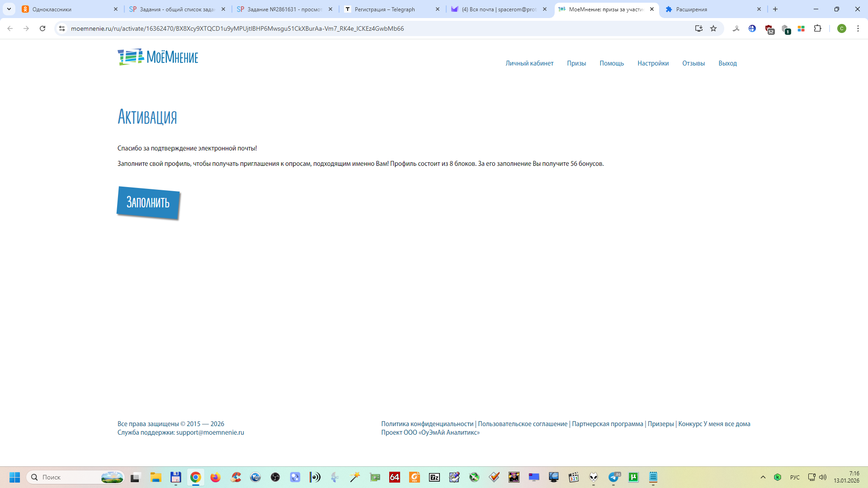This screenshot has height=488, width=868.
Task: Reload the page with refresh icon
Action: click(42, 28)
